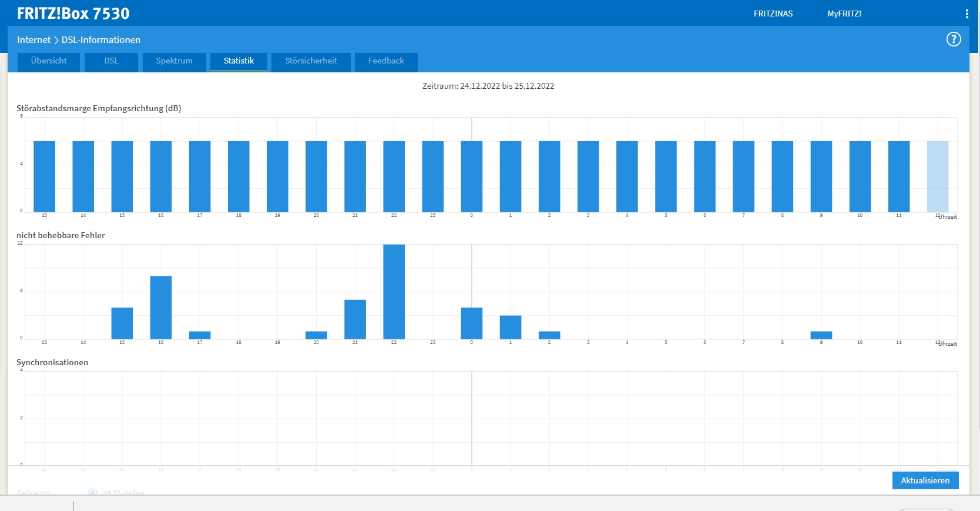The height and width of the screenshot is (511, 980).
Task: Click the tallest error bar at hour 22
Action: (x=394, y=292)
